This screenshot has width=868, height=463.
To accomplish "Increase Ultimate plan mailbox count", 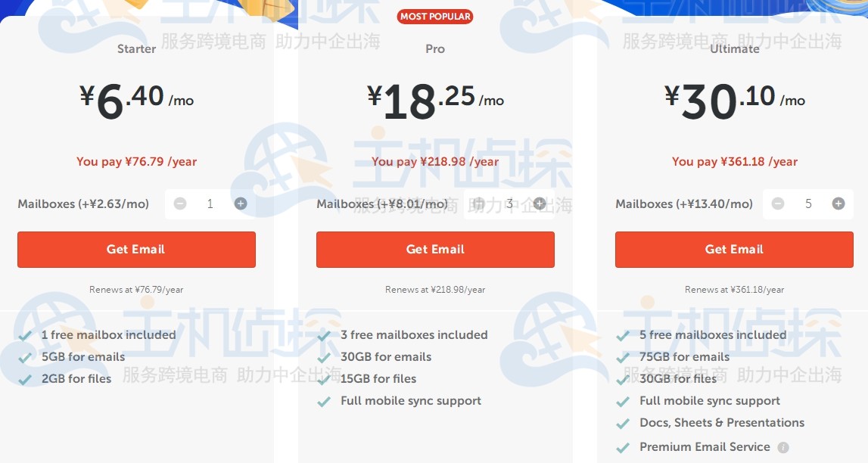I will (838, 204).
